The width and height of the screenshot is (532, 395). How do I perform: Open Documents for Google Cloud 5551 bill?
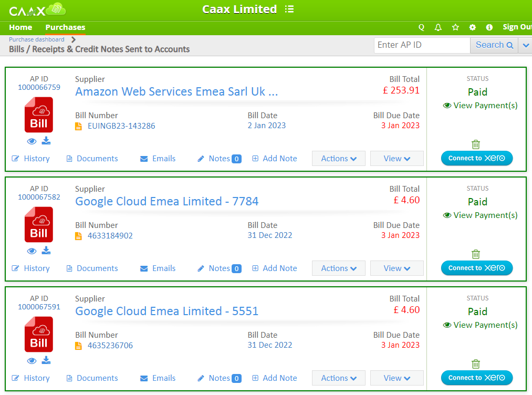tap(92, 378)
